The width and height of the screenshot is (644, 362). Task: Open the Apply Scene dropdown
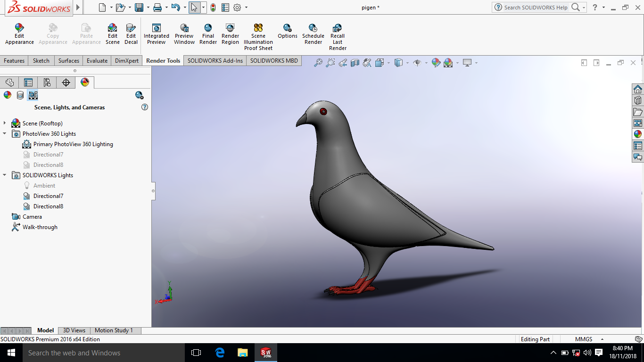point(457,63)
